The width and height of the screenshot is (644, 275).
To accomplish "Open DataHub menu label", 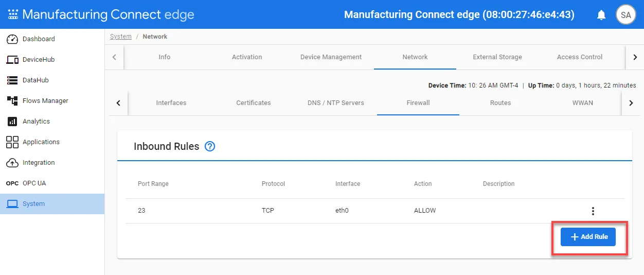I will coord(35,80).
